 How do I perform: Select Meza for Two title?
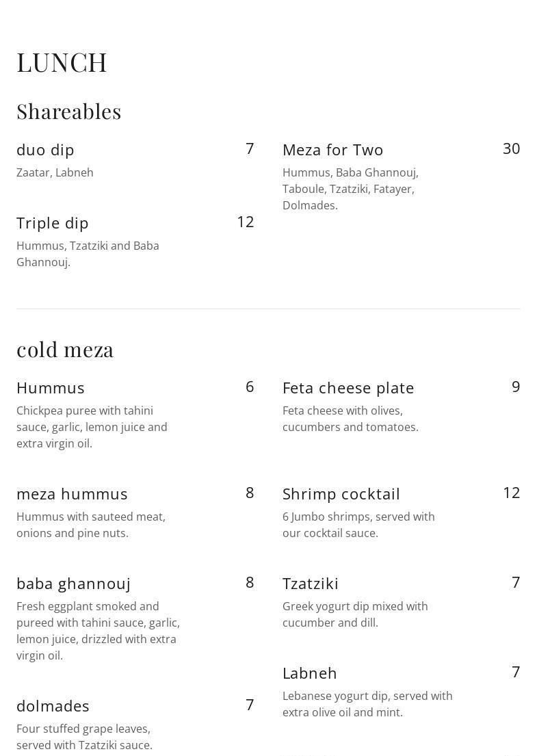pyautogui.click(x=332, y=150)
